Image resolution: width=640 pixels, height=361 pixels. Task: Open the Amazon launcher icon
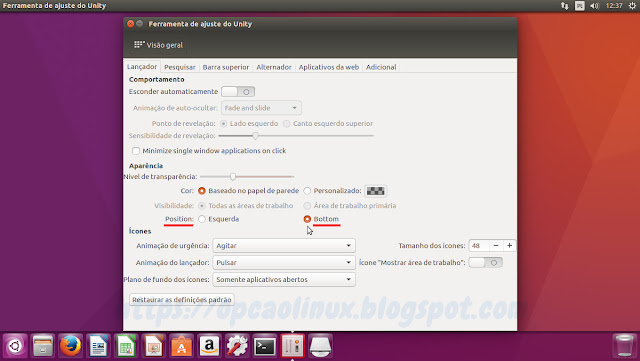coord(209,346)
